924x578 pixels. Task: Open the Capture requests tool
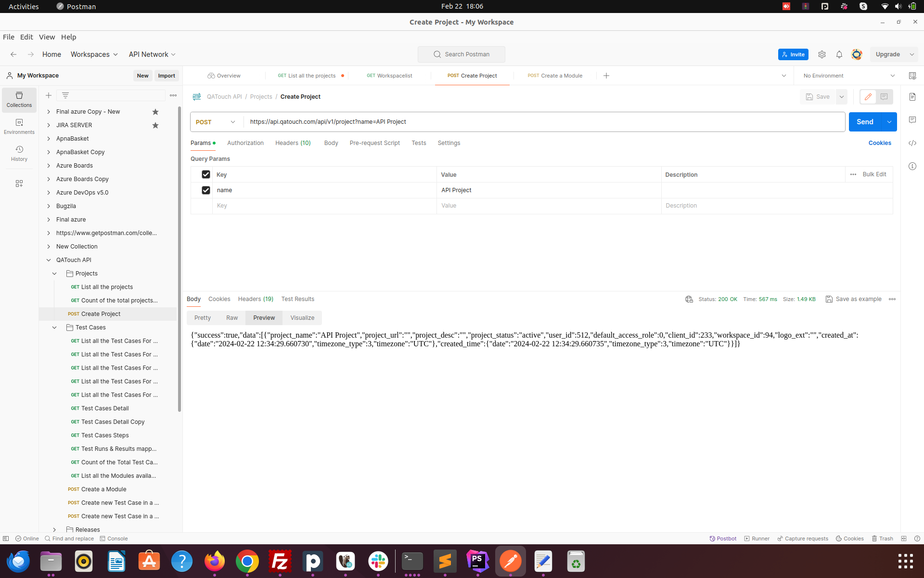802,539
